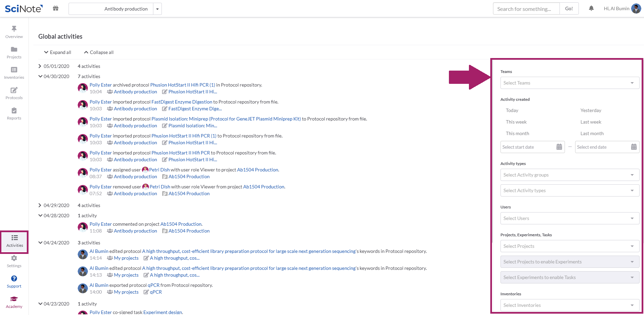Open Select Activity groups dropdown

pyautogui.click(x=570, y=175)
